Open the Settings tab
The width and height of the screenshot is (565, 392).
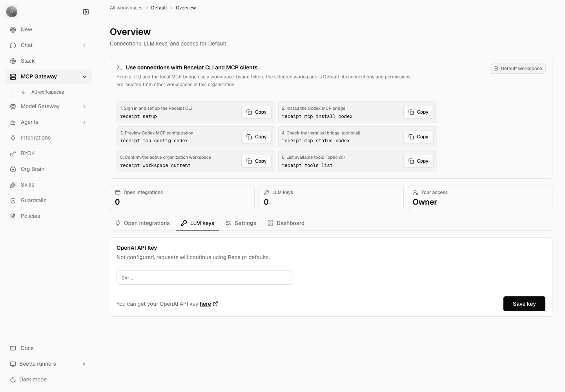(x=241, y=223)
